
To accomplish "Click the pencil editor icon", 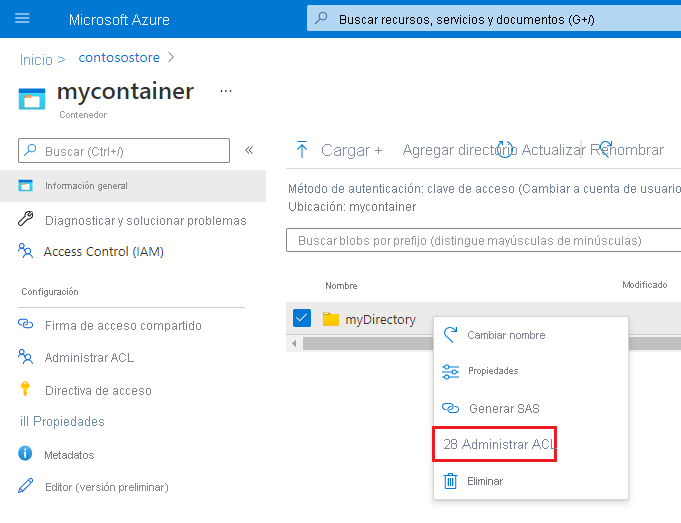I will tap(26, 485).
